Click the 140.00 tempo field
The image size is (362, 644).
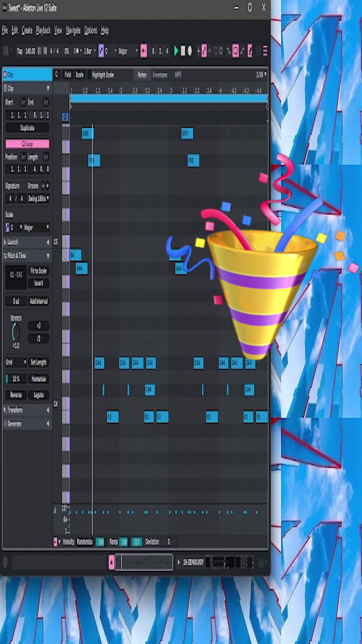click(30, 51)
